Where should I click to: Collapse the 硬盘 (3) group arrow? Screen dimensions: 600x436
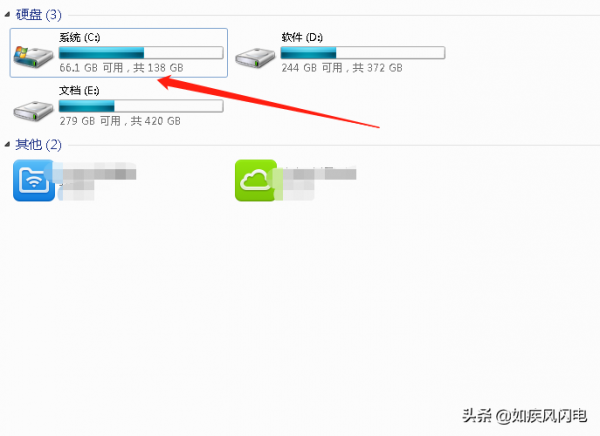click(x=7, y=15)
